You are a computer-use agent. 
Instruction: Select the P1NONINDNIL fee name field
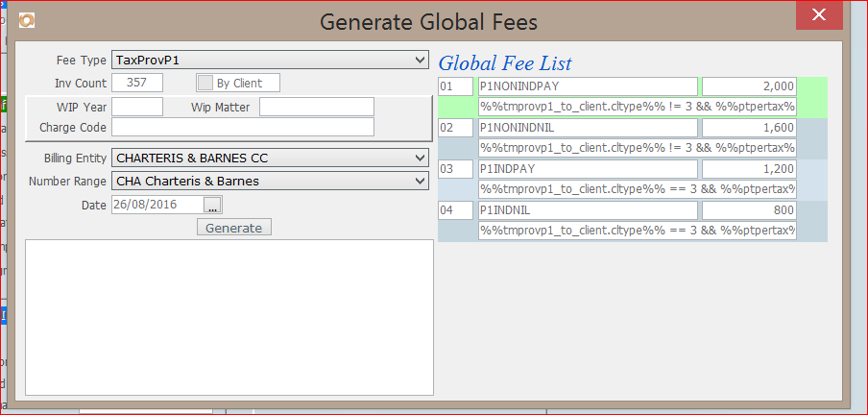coord(588,128)
